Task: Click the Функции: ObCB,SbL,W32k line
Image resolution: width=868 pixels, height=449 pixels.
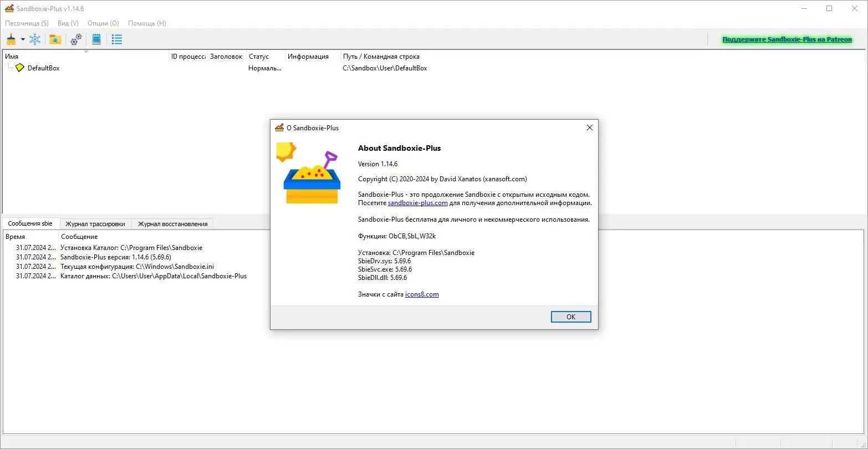Action: 397,236
